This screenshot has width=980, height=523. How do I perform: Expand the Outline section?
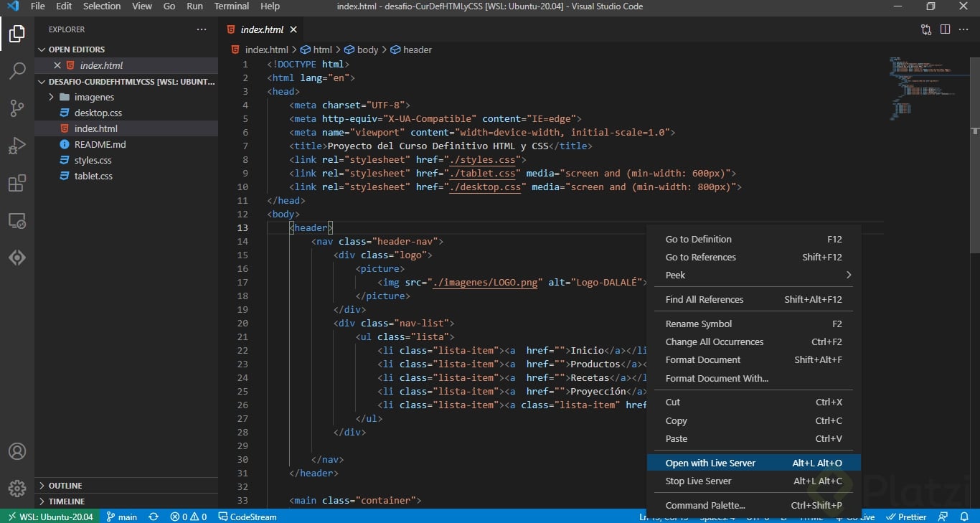click(126, 486)
